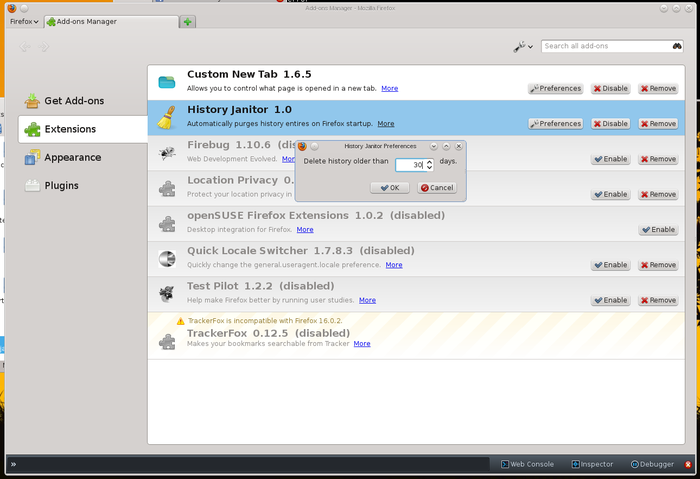
Task: Confirm History Janitor Preferences with OK
Action: tap(390, 187)
